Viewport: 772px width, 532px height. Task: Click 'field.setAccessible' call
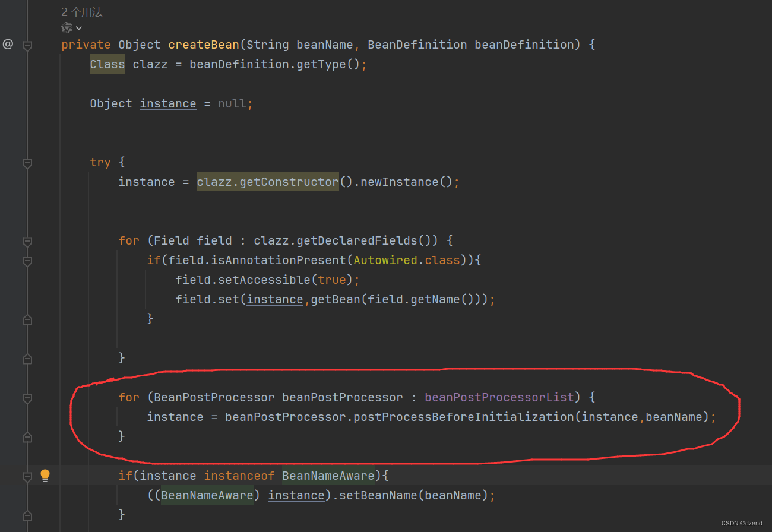[243, 280]
